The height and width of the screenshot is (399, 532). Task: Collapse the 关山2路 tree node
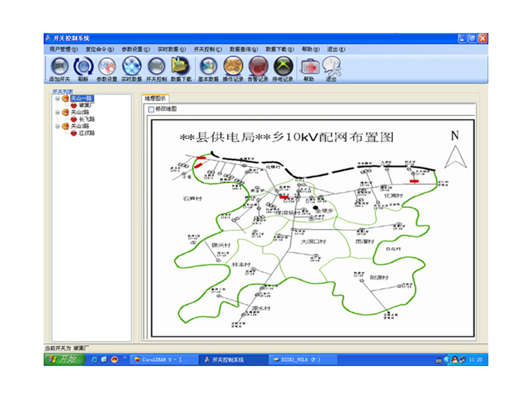57,113
